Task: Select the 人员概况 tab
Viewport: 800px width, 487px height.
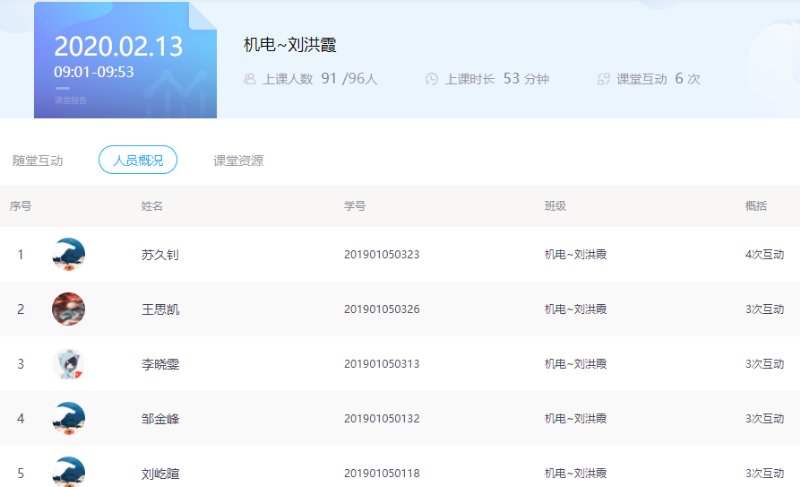Action: pos(138,160)
